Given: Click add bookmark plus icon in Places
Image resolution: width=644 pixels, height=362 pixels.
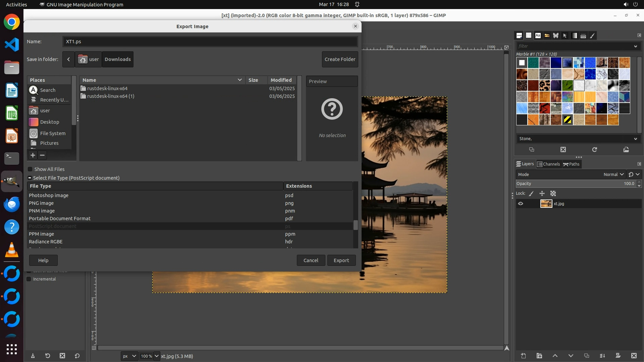Looking at the screenshot, I should click(33, 155).
